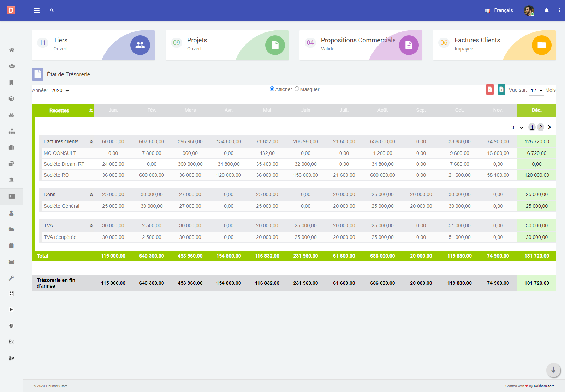565x392 pixels.
Task: Export the table as PDF
Action: (x=490, y=90)
